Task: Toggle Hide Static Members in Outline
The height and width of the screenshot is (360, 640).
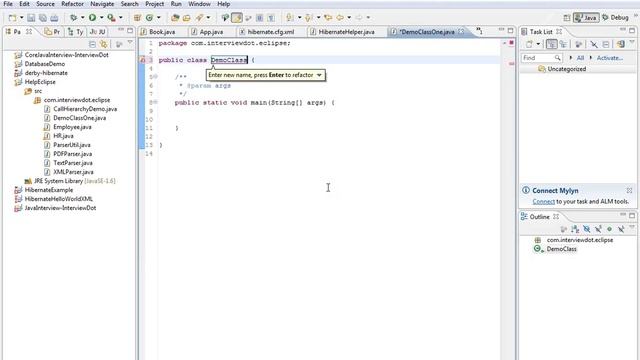Action: 598,229
